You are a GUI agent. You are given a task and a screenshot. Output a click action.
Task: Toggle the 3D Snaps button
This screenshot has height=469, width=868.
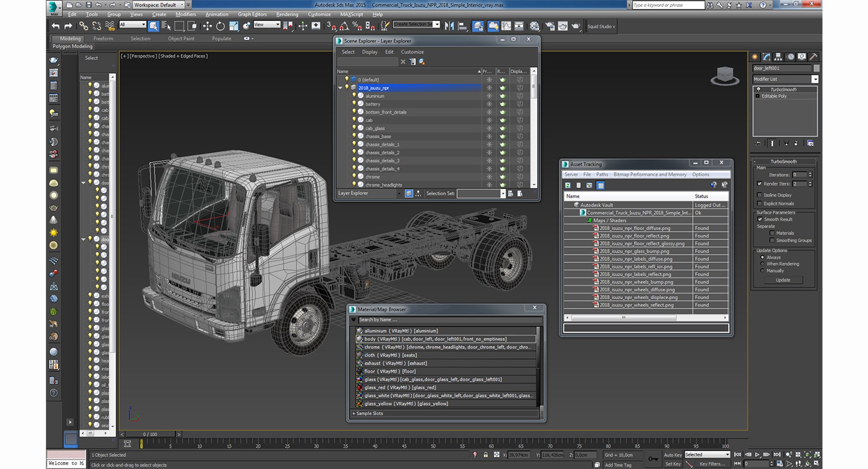click(x=331, y=26)
